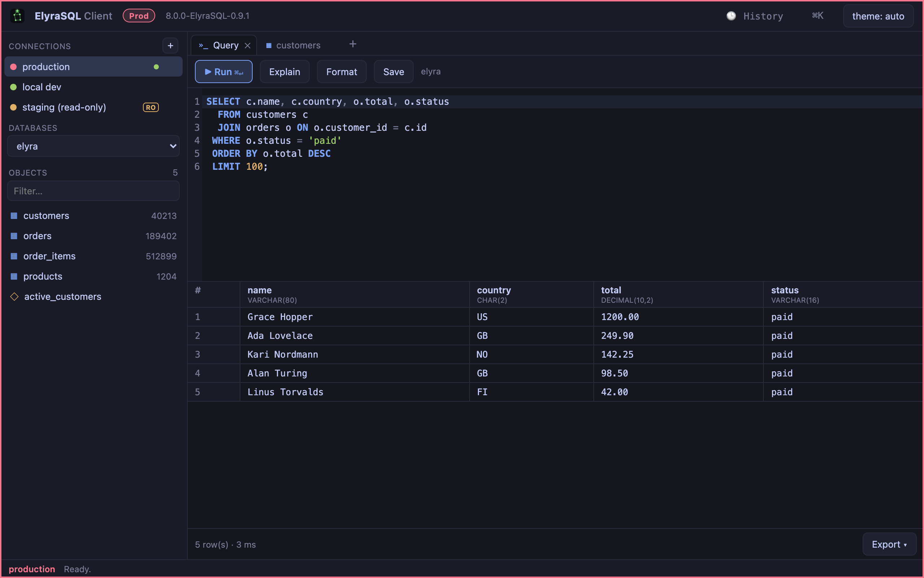This screenshot has height=578, width=924.
Task: Click the 189402 row count for orders
Action: pyautogui.click(x=161, y=236)
